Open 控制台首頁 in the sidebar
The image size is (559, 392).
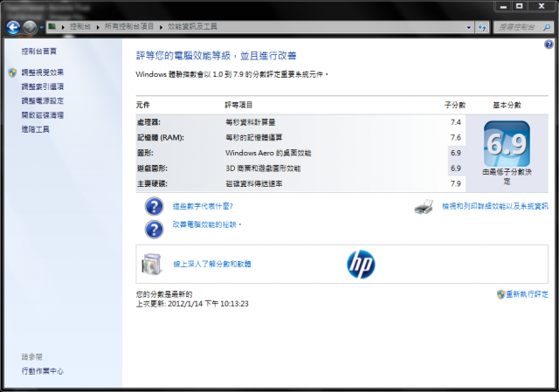coord(38,52)
